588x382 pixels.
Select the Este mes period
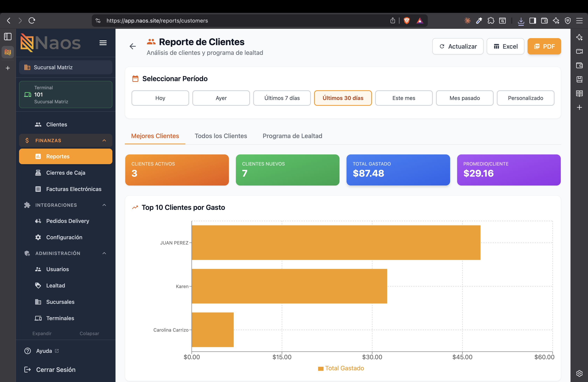coord(404,98)
